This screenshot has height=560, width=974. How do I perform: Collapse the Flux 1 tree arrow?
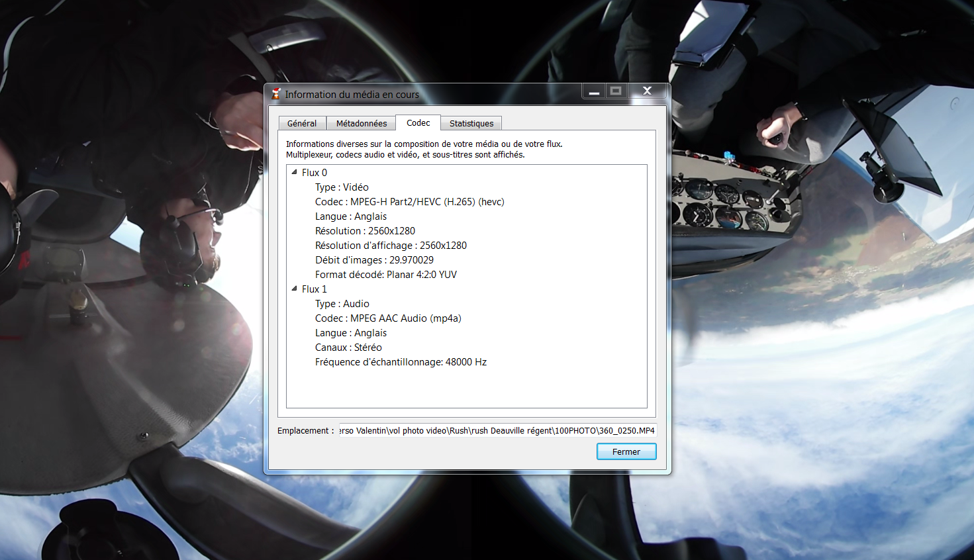pos(294,289)
